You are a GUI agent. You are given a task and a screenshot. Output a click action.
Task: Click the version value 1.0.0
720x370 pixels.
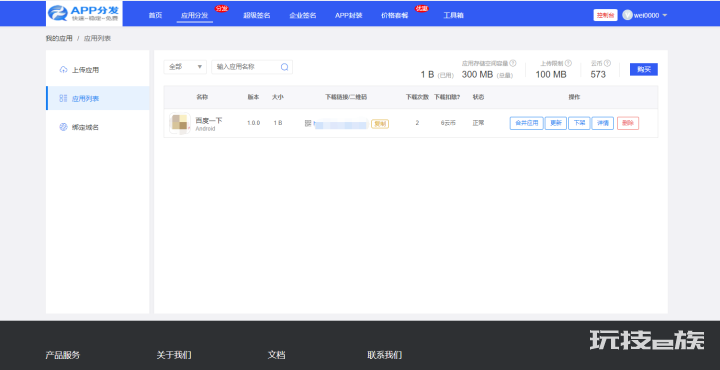click(x=253, y=123)
